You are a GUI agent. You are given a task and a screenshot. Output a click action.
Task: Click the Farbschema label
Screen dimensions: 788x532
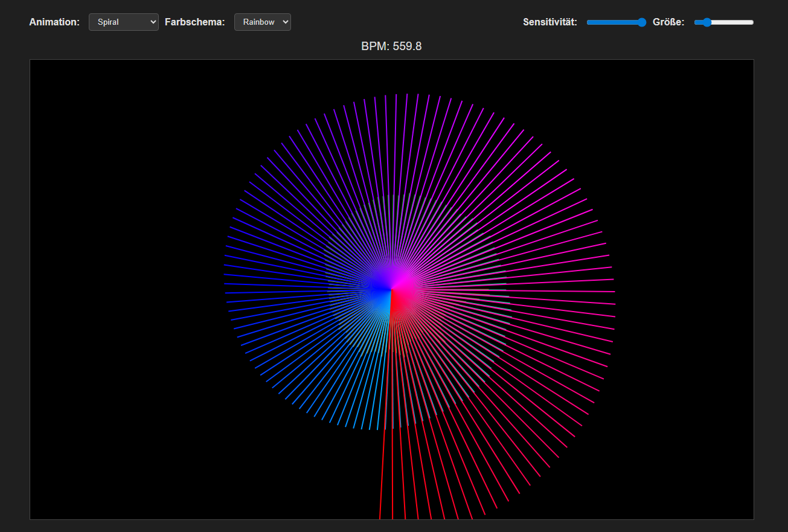coord(194,22)
